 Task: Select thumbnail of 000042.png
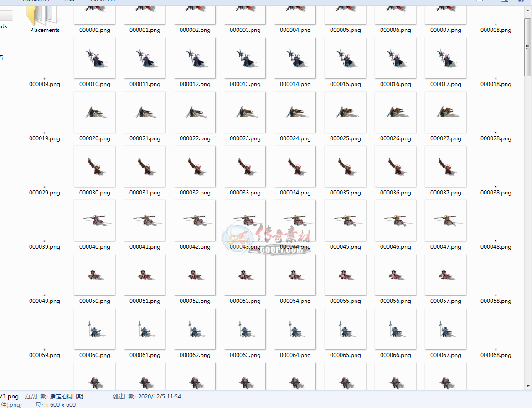tap(195, 220)
